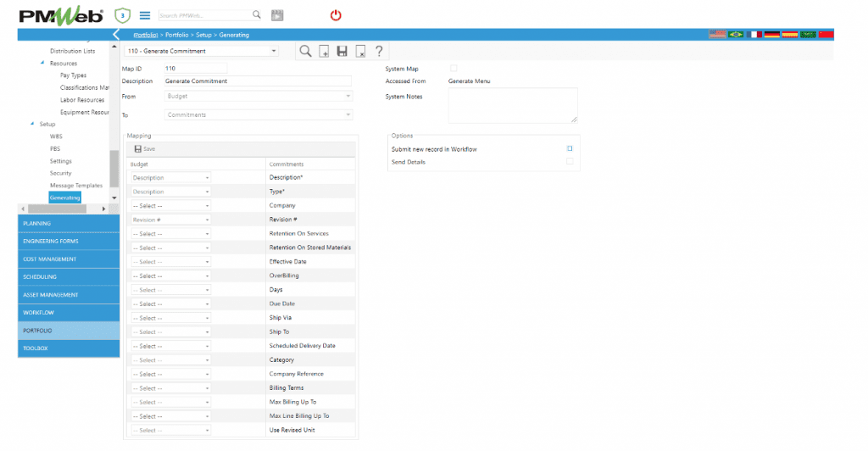Open budget dropdown for Billing Terms row
The height and width of the screenshot is (451, 868).
170,388
